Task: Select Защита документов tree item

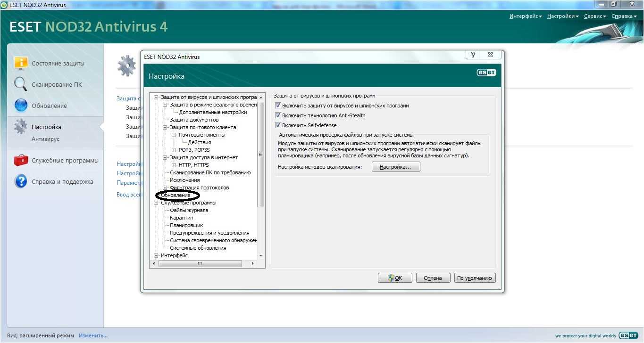Action: pos(194,120)
